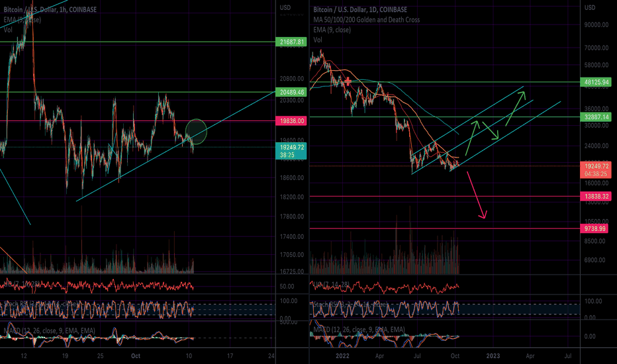Click the USD currency label of the 1D chart
This screenshot has width=617, height=364.
tap(589, 7)
